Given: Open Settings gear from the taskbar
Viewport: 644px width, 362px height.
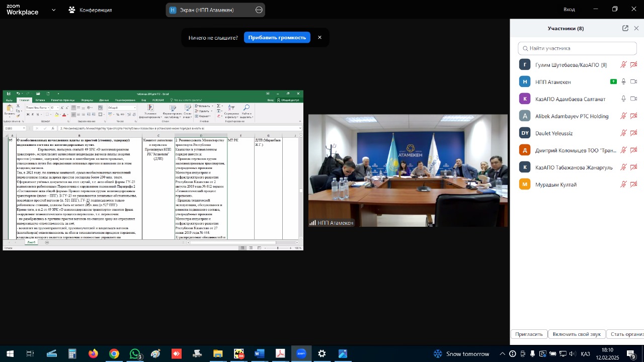Looking at the screenshot, I should (322, 354).
